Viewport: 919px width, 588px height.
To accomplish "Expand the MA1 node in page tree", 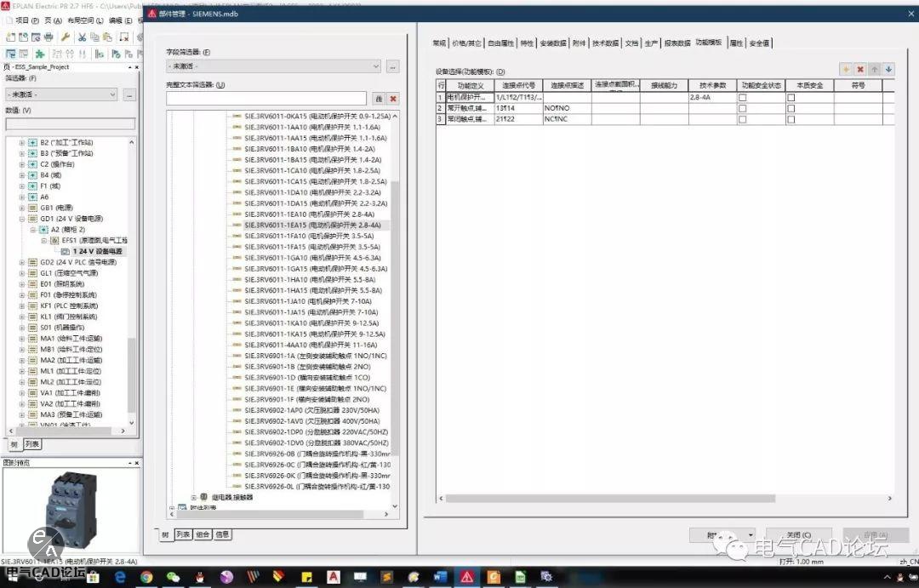I will (21, 339).
